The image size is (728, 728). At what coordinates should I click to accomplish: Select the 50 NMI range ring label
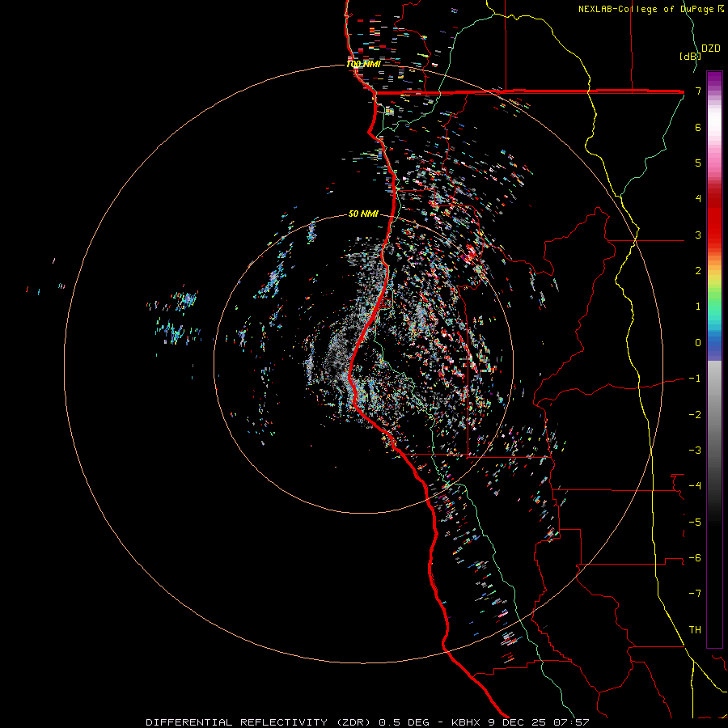363,214
